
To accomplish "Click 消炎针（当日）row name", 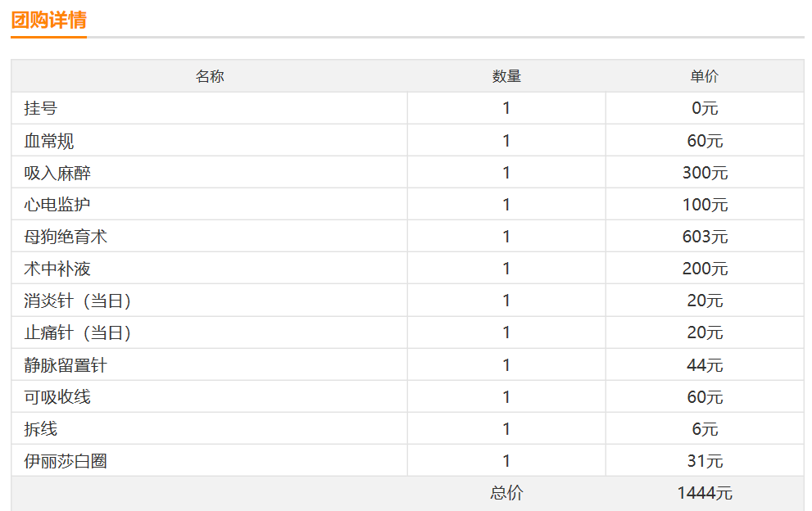I will pos(78,301).
